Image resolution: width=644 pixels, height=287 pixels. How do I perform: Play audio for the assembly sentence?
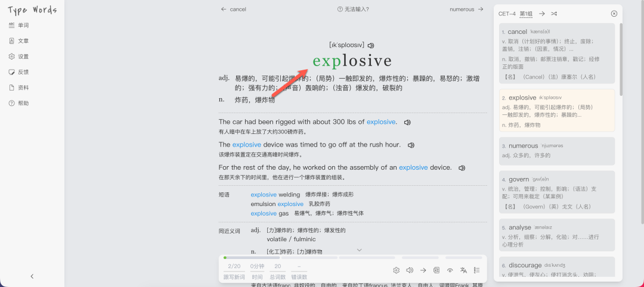click(x=462, y=168)
